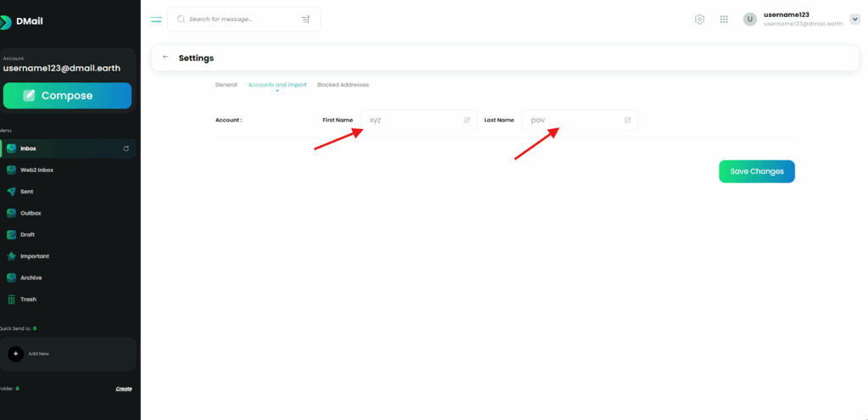The width and height of the screenshot is (868, 420).
Task: Click edit icon in First Name field
Action: coord(466,120)
